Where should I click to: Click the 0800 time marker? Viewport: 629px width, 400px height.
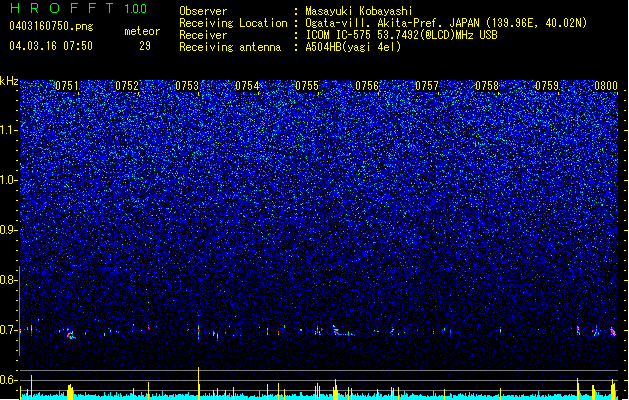click(606, 86)
